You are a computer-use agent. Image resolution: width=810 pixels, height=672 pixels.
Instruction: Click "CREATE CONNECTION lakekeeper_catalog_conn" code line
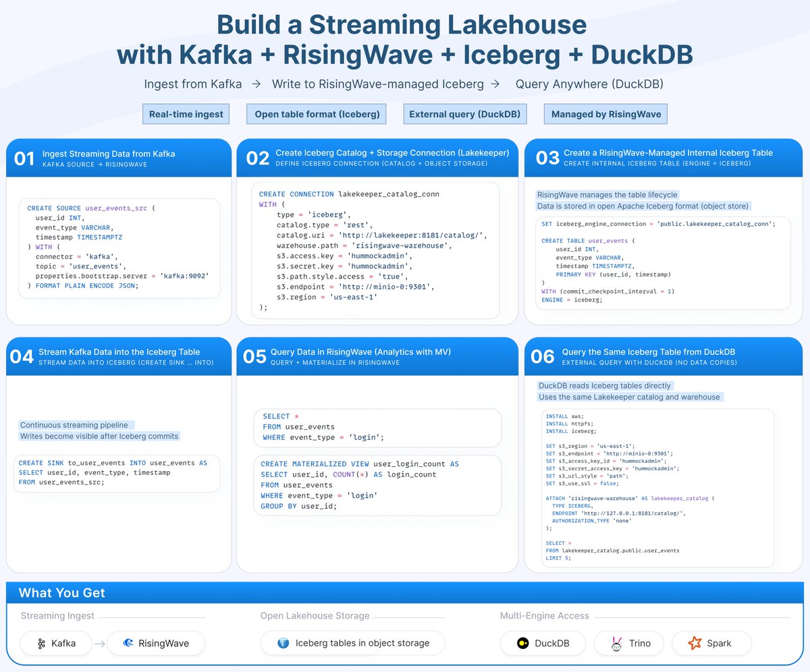pyautogui.click(x=349, y=194)
